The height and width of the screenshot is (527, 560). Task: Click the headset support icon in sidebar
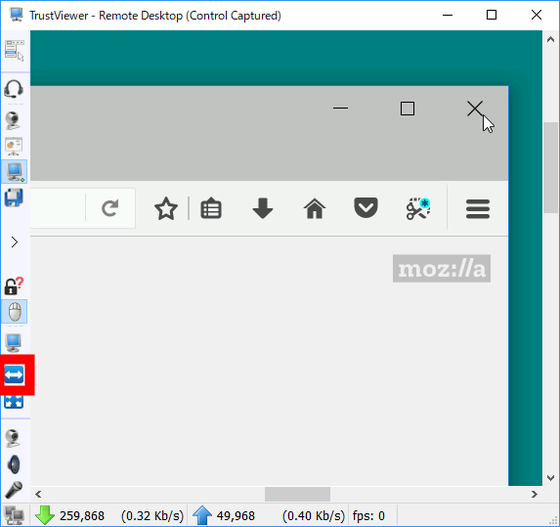tap(14, 89)
